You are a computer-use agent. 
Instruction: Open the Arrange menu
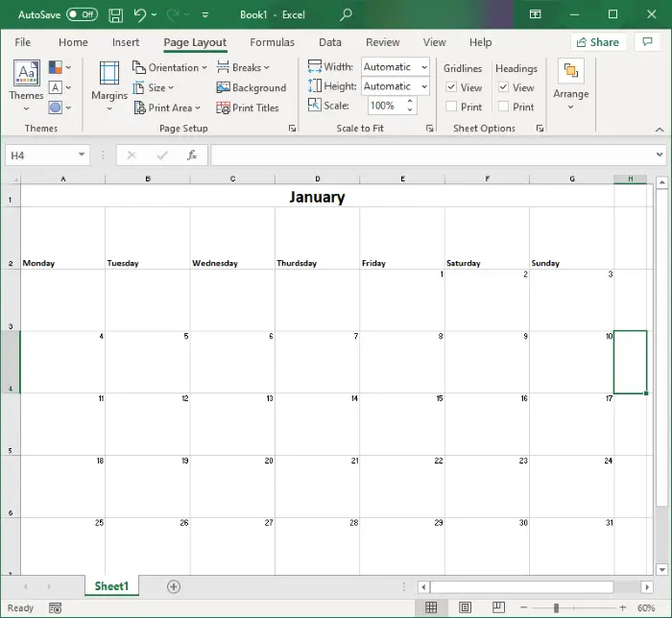[x=571, y=84]
